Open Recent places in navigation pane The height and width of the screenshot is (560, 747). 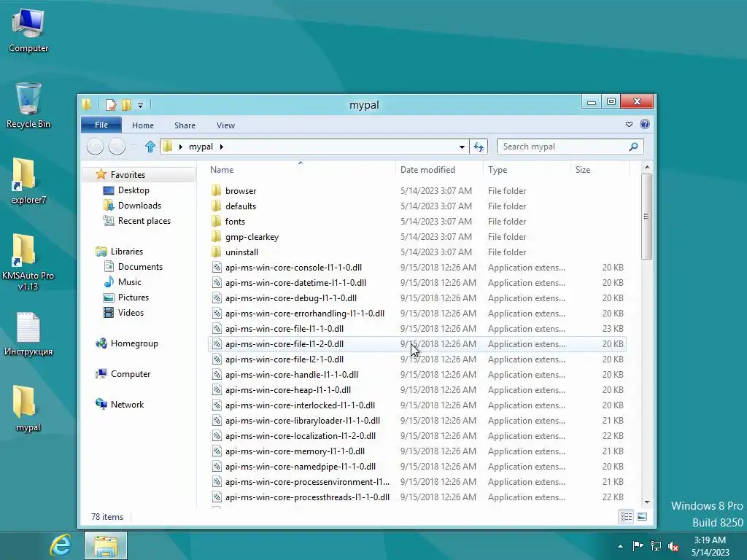pyautogui.click(x=144, y=220)
